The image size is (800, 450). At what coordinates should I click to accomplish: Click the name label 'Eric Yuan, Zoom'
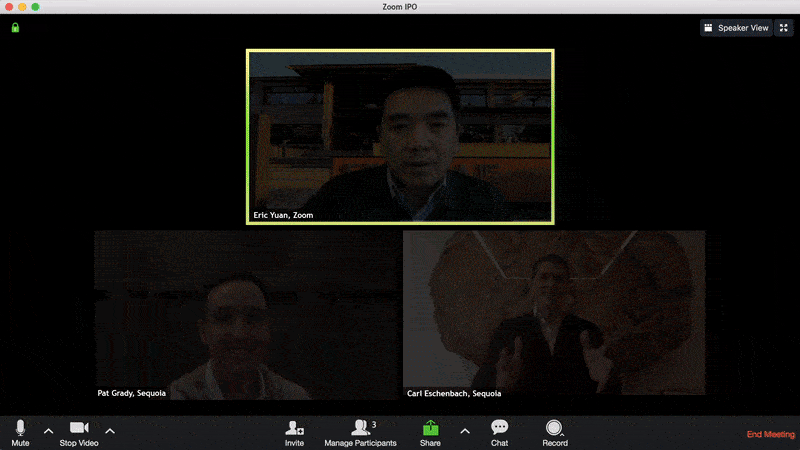point(283,215)
